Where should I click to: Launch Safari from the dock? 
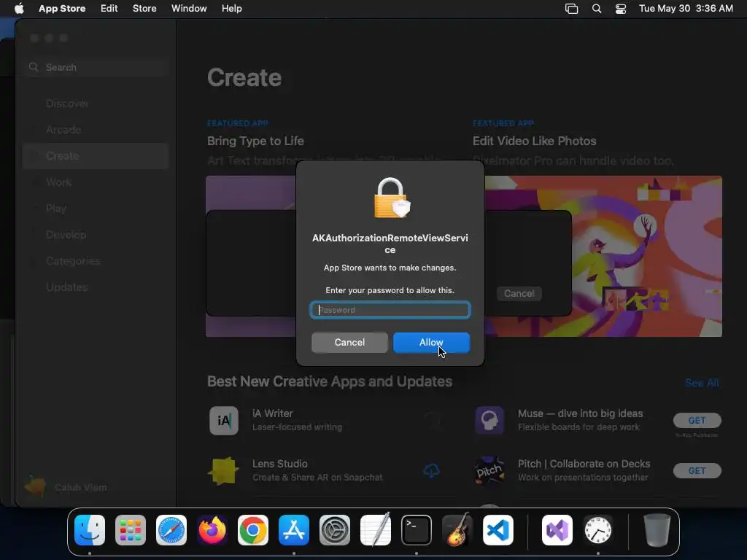(x=171, y=530)
